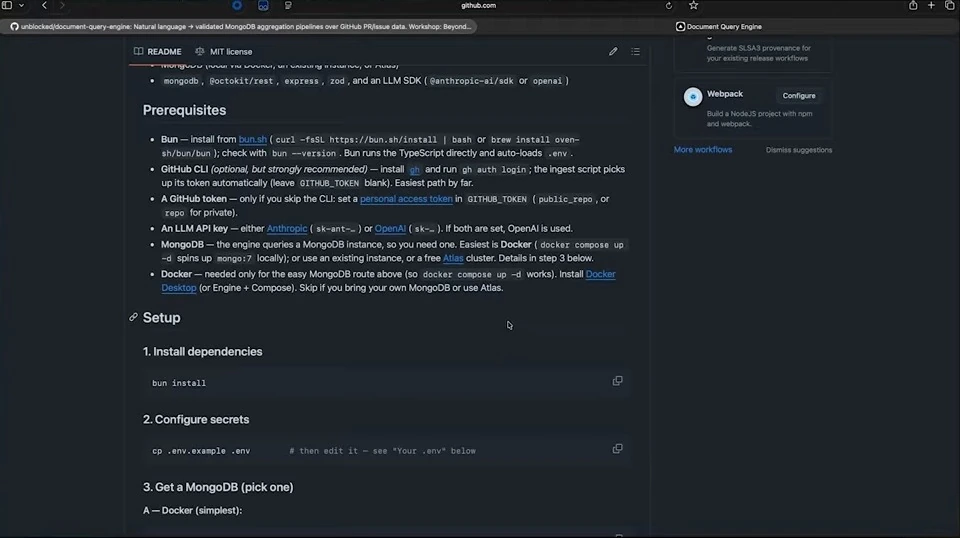Select the MIT license tab
960x538 pixels.
tap(223, 51)
